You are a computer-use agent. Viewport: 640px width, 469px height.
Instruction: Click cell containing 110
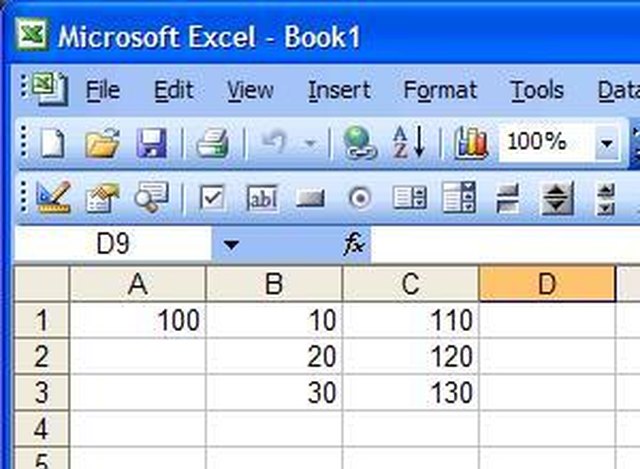point(411,320)
